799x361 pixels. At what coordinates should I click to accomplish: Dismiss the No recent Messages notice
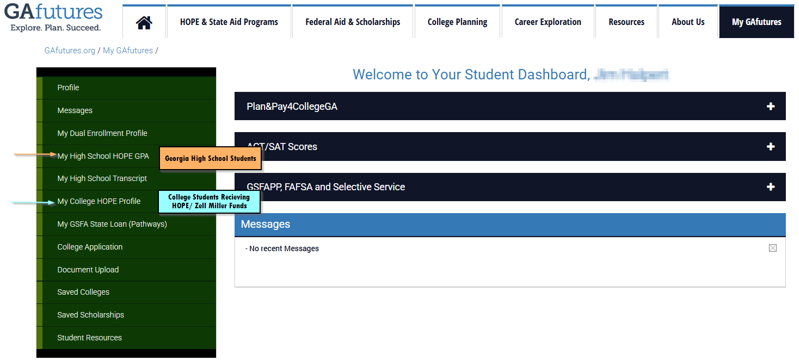pyautogui.click(x=773, y=248)
